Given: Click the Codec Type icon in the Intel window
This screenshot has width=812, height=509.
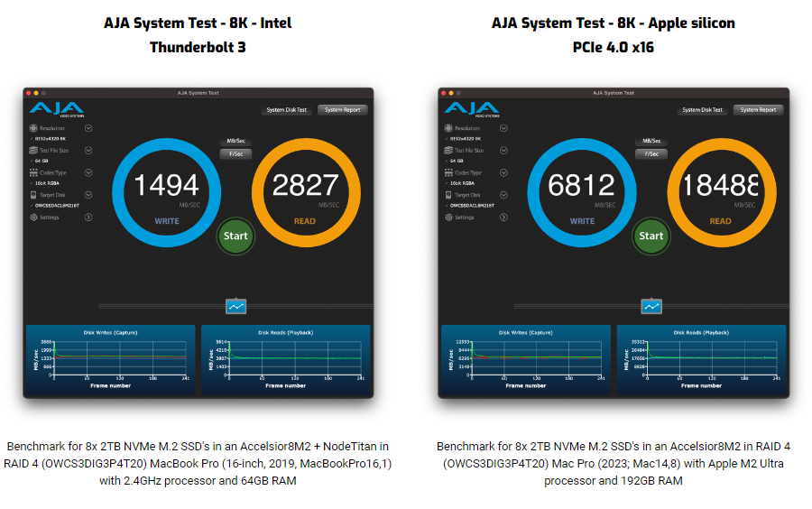Looking at the screenshot, I should click(x=33, y=172).
